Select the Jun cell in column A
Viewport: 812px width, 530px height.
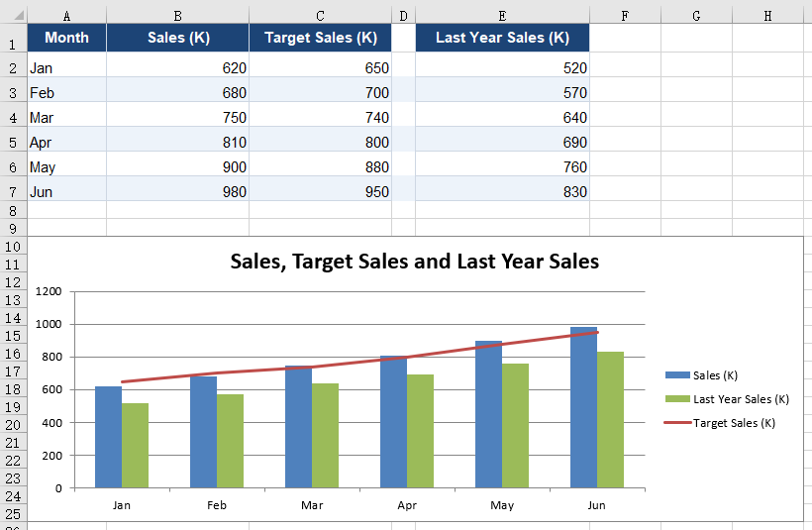(66, 189)
